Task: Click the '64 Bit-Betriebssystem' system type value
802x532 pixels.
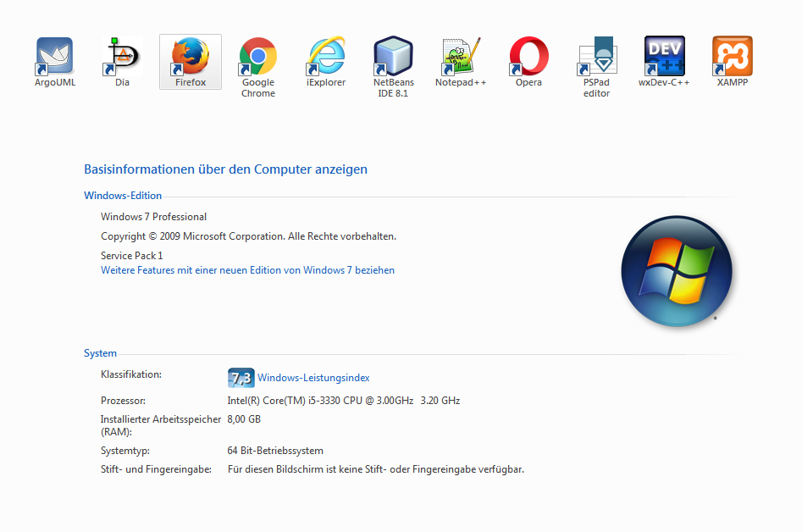Action: point(275,451)
